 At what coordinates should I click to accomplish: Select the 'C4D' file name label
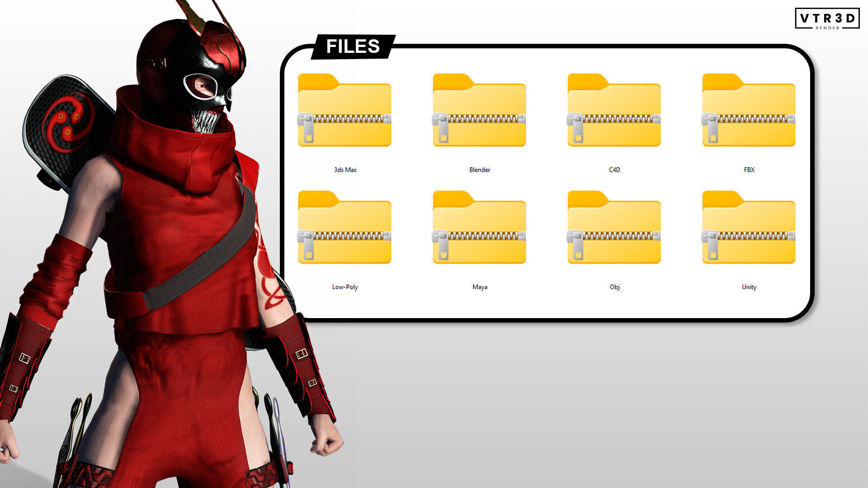[x=614, y=170]
